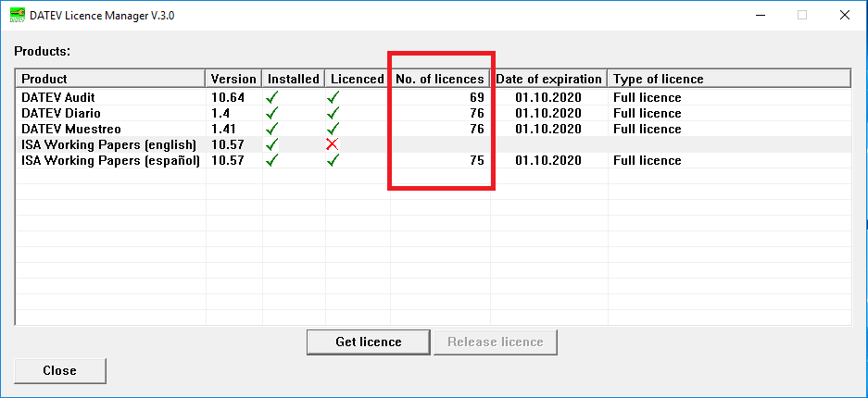The height and width of the screenshot is (398, 868).
Task: Close the window with the title bar X
Action: (x=844, y=16)
